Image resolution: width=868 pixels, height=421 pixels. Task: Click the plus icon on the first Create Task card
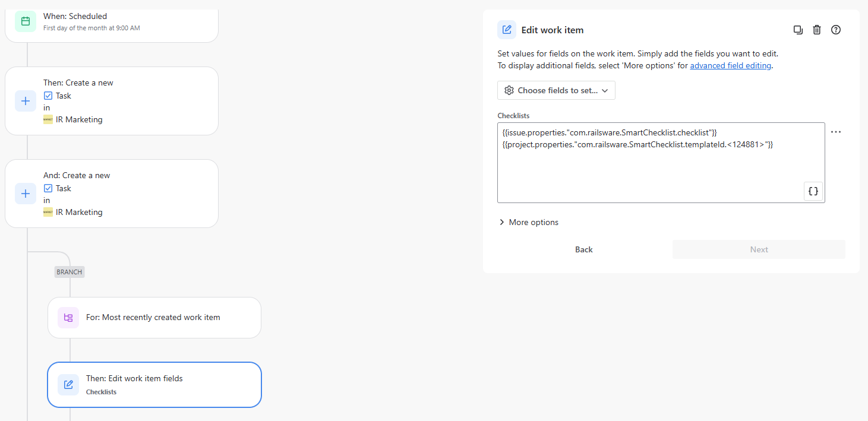25,101
